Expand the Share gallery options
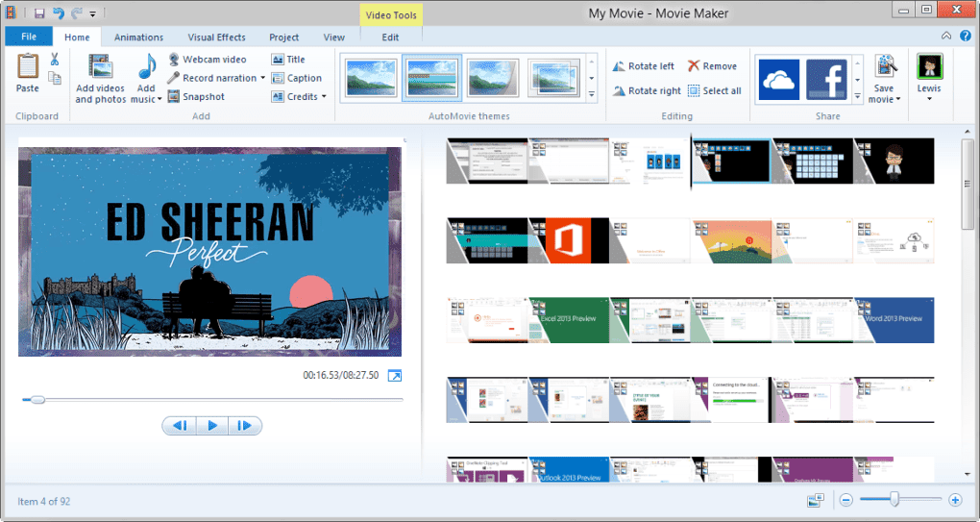 857,96
